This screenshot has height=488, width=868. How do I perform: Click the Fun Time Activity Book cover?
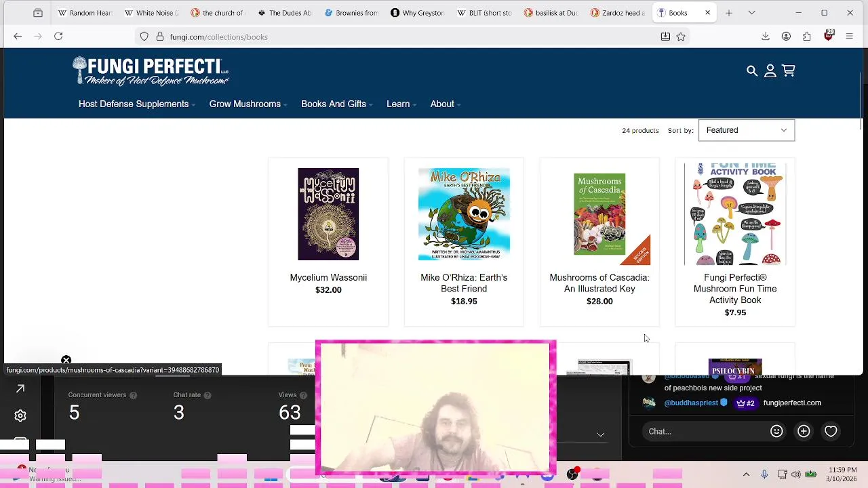(x=735, y=214)
